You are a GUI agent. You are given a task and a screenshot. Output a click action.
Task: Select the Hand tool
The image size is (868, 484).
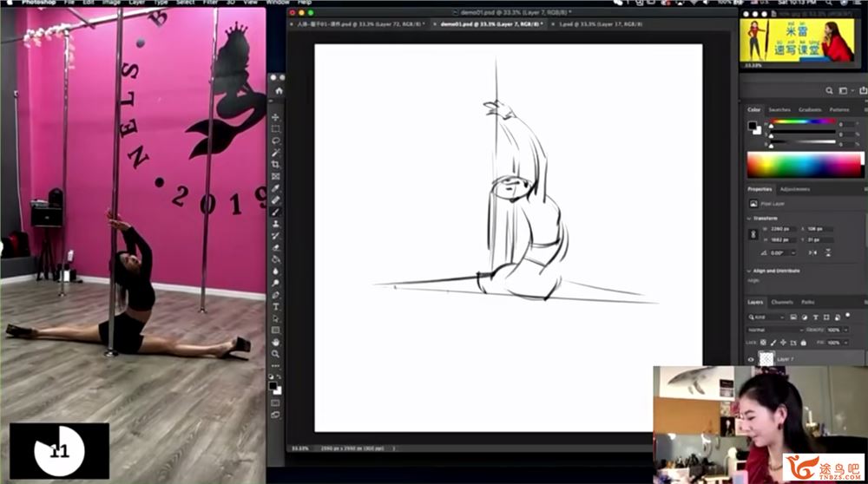pos(276,342)
